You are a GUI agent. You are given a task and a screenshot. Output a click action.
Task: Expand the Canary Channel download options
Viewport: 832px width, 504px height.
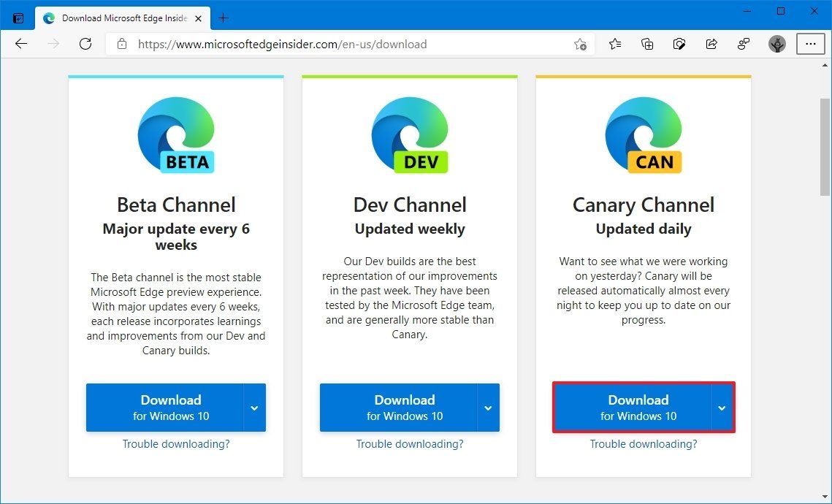click(722, 408)
